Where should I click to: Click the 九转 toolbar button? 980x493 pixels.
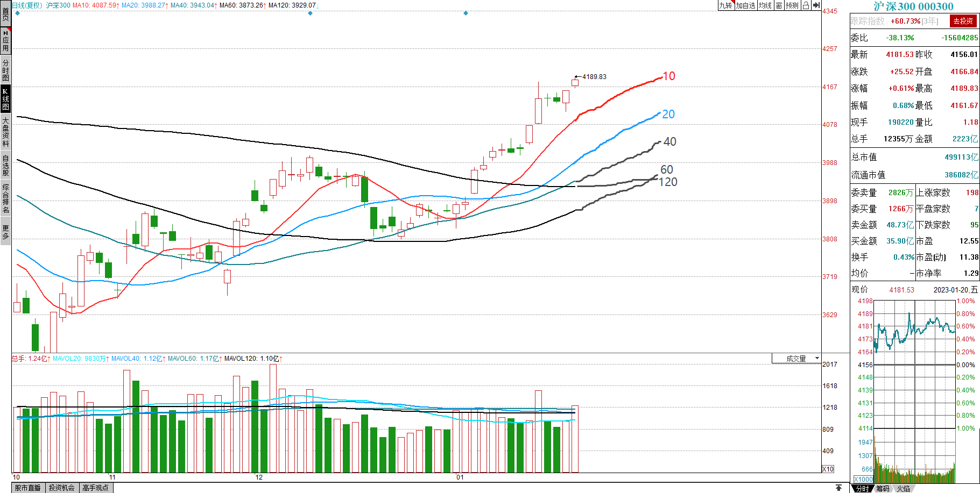tap(725, 5)
